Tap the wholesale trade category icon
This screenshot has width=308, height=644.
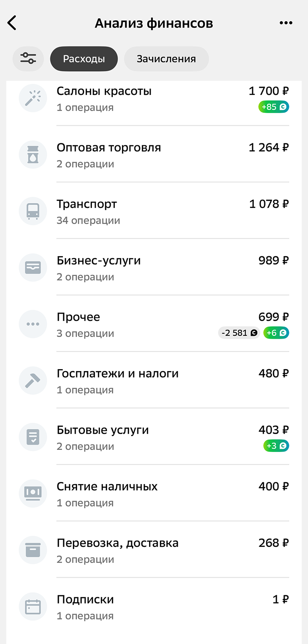tap(33, 155)
